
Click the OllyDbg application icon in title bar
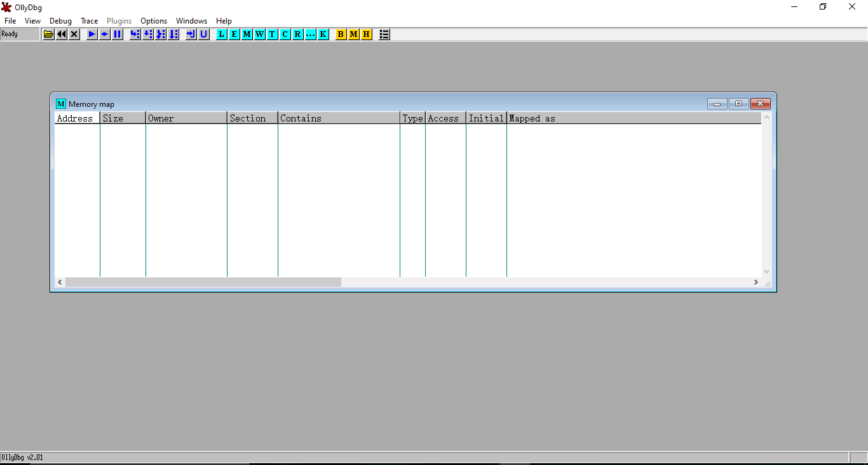click(x=6, y=7)
